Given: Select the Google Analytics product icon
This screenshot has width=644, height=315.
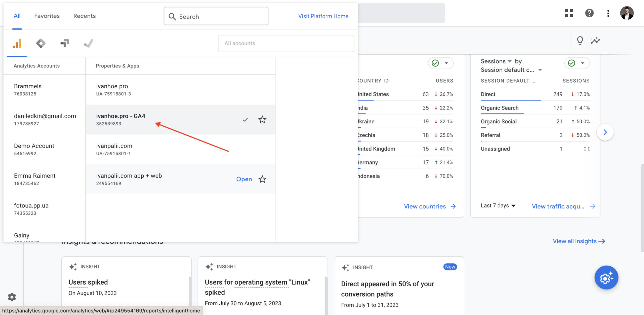Looking at the screenshot, I should pyautogui.click(x=17, y=43).
